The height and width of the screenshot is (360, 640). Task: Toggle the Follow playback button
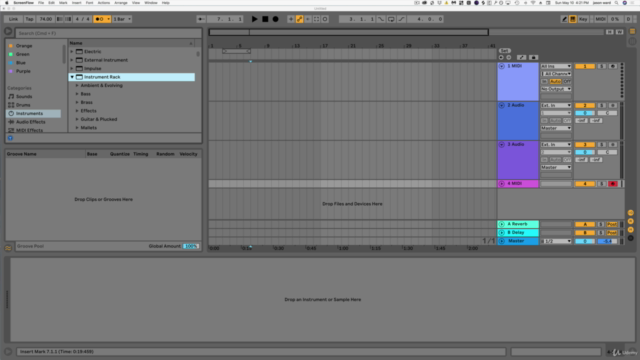[201, 19]
